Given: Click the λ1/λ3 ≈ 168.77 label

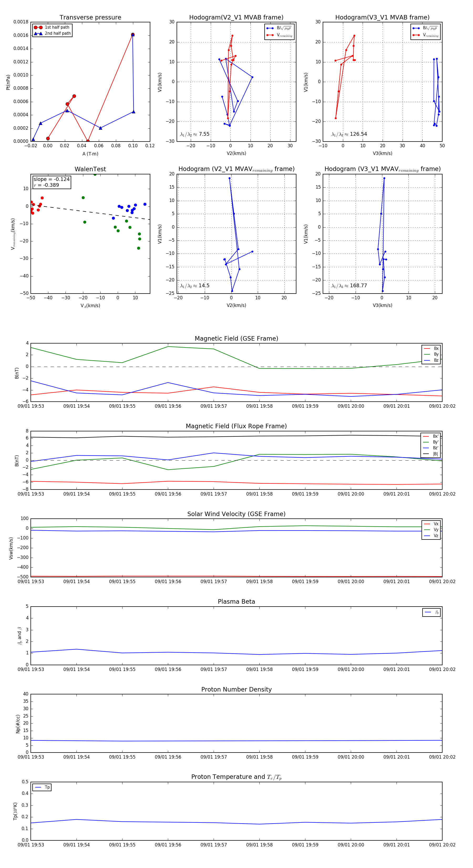Looking at the screenshot, I should (x=349, y=286).
